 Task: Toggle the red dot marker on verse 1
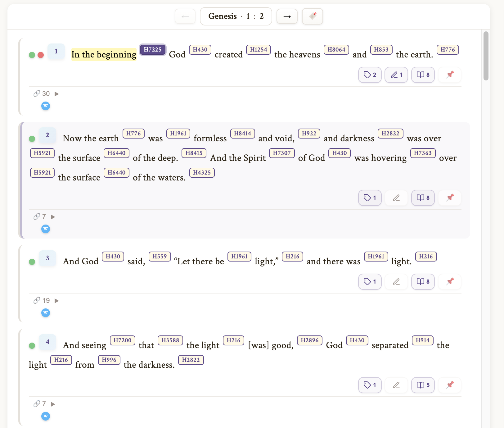41,55
